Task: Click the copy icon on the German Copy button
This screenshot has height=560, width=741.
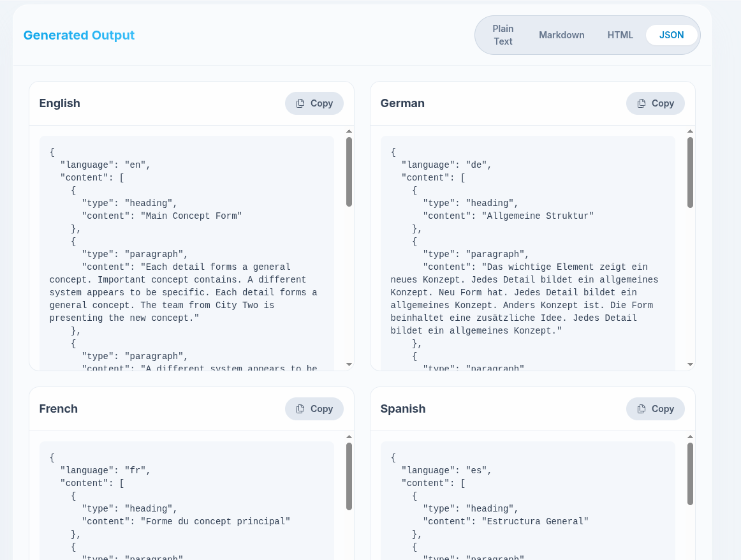Action: 642,103
